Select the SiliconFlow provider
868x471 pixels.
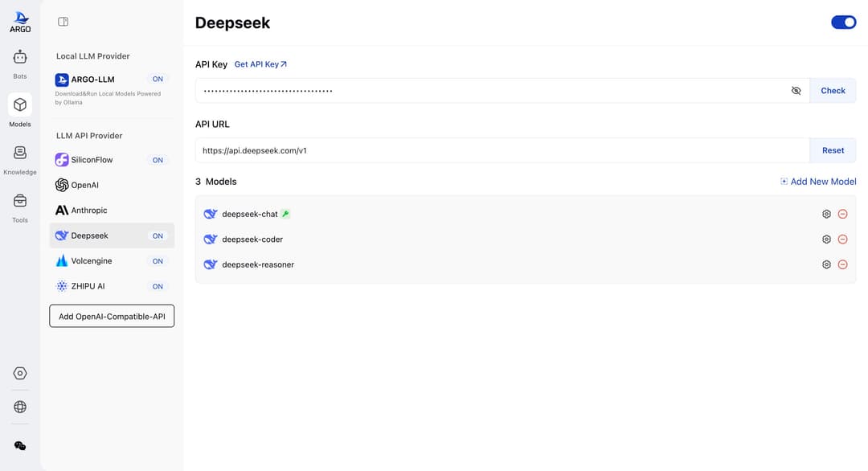(x=112, y=160)
